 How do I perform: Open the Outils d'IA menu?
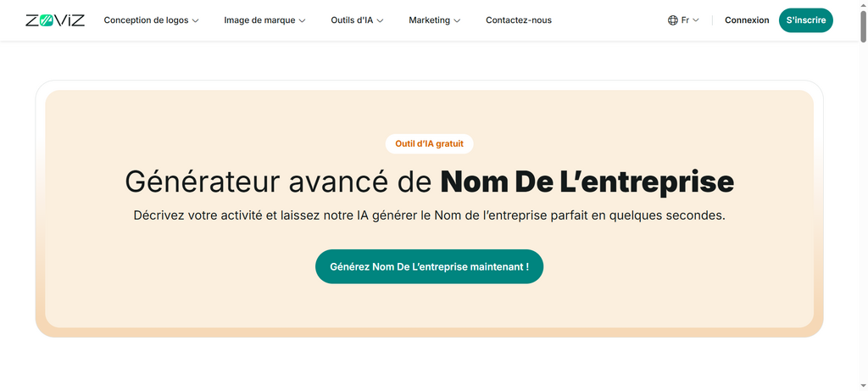pos(352,20)
